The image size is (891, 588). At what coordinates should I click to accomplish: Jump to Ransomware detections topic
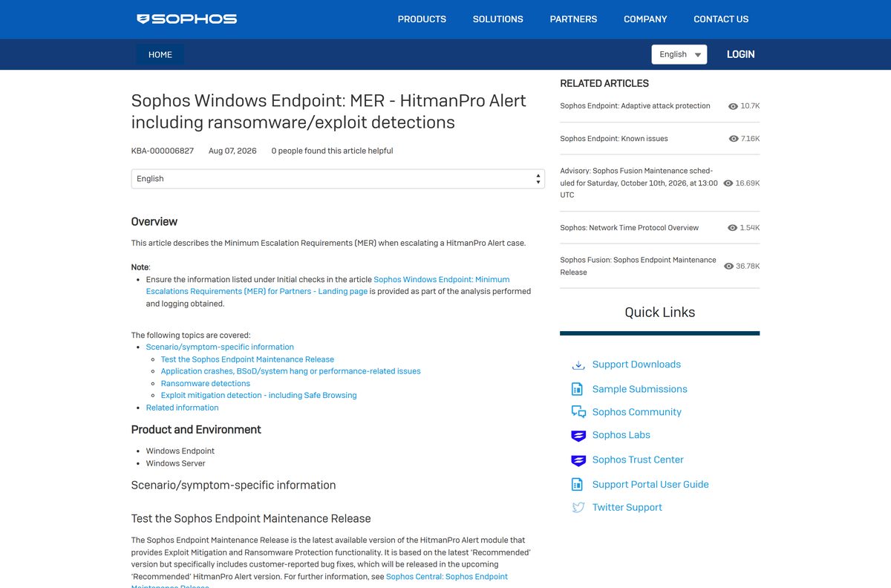206,384
